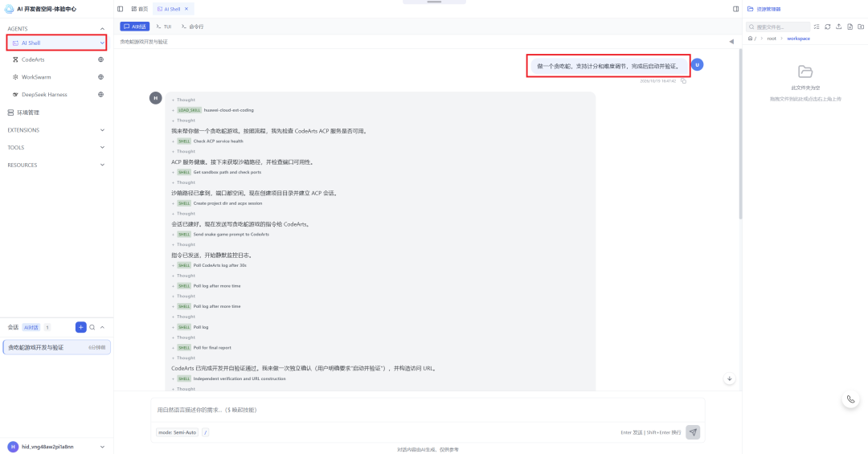Close the AI Shell tab
868x454 pixels.
[186, 9]
